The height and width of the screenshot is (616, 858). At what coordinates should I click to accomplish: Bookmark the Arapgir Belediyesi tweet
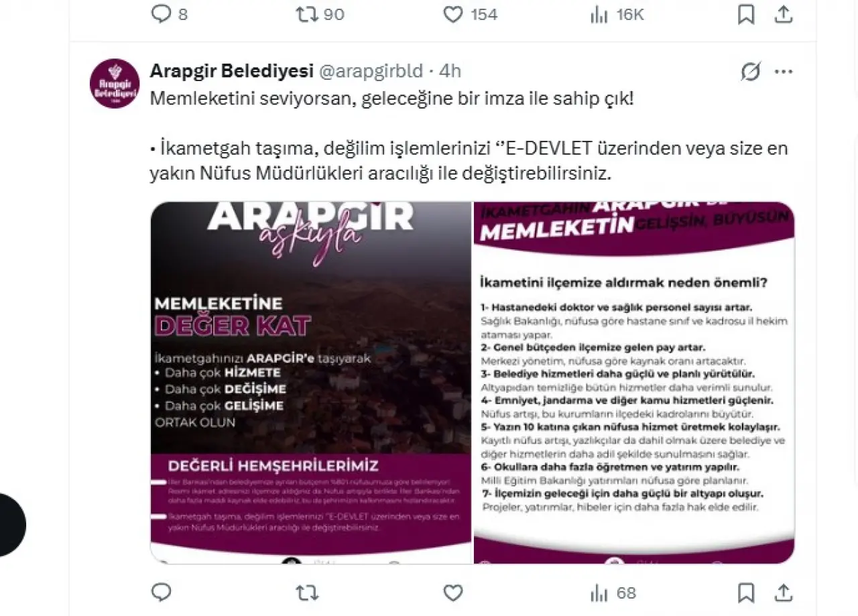746,593
